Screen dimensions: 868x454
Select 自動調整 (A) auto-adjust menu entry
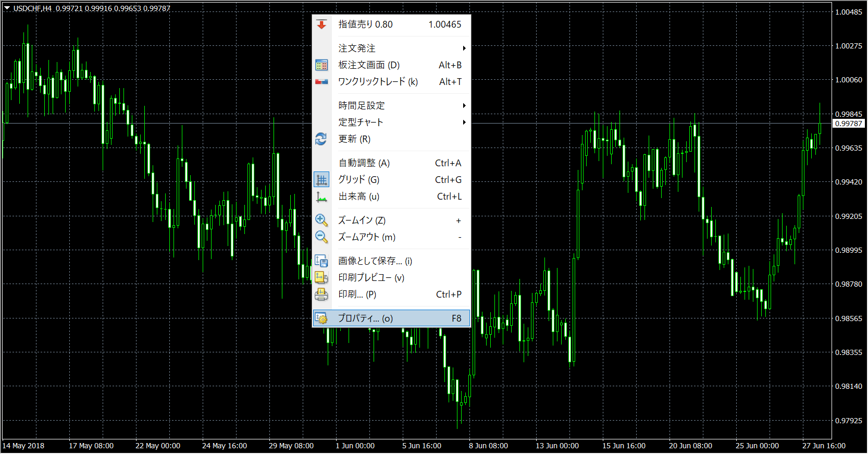(x=391, y=163)
